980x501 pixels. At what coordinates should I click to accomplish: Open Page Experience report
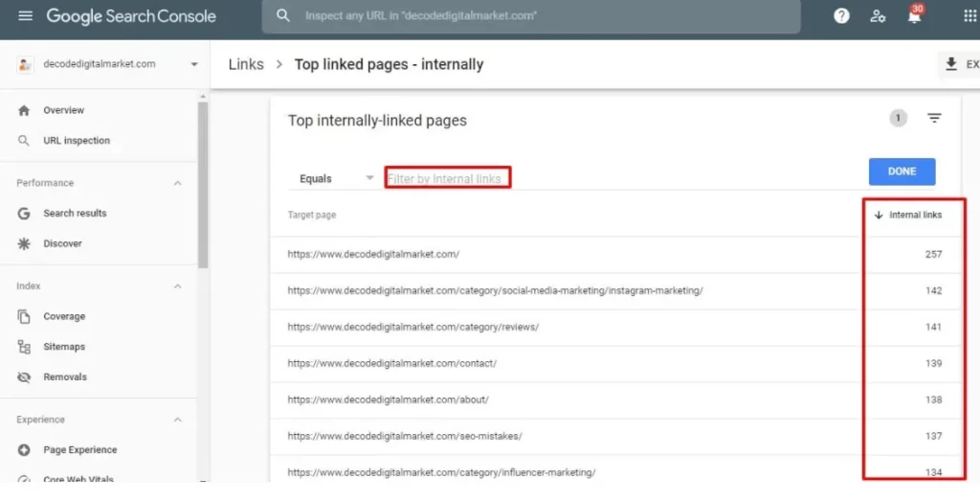click(80, 449)
